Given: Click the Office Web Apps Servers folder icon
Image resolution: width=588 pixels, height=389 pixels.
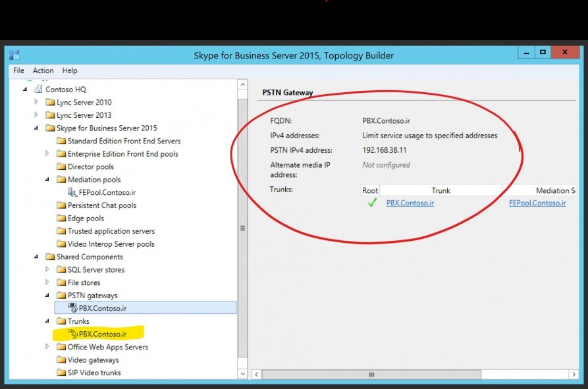Looking at the screenshot, I should 61,347.
